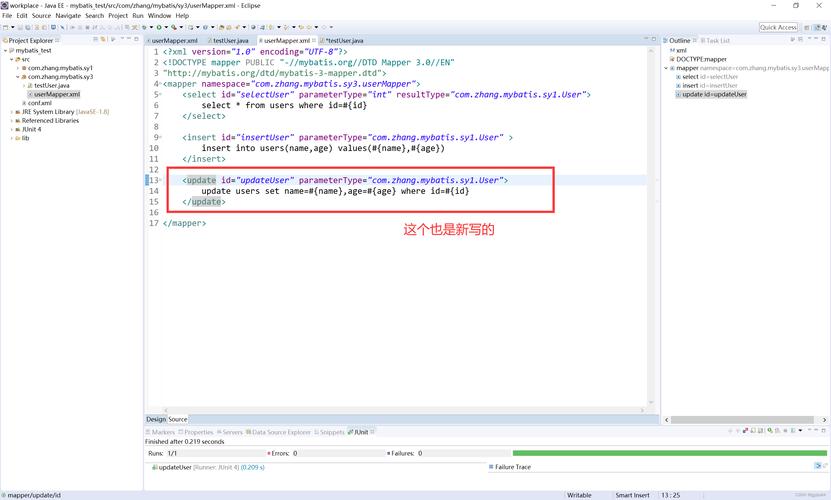This screenshot has width=831, height=500.
Task: Open the Navigate menu
Action: pyautogui.click(x=68, y=16)
